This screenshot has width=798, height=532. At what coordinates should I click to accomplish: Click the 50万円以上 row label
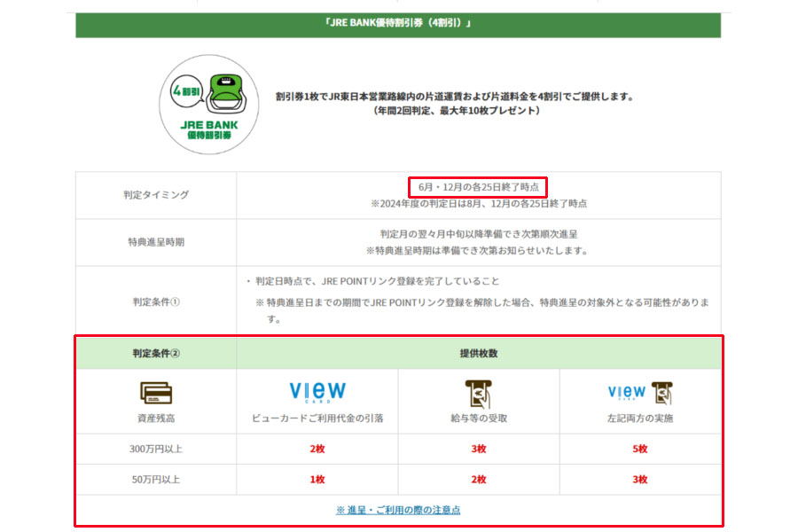pyautogui.click(x=156, y=480)
